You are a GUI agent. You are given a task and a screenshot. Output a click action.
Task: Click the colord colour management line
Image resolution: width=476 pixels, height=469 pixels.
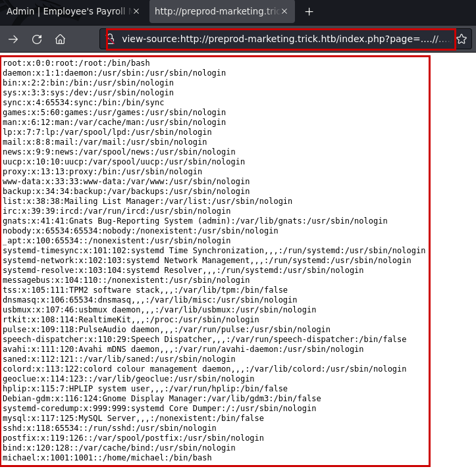click(205, 368)
